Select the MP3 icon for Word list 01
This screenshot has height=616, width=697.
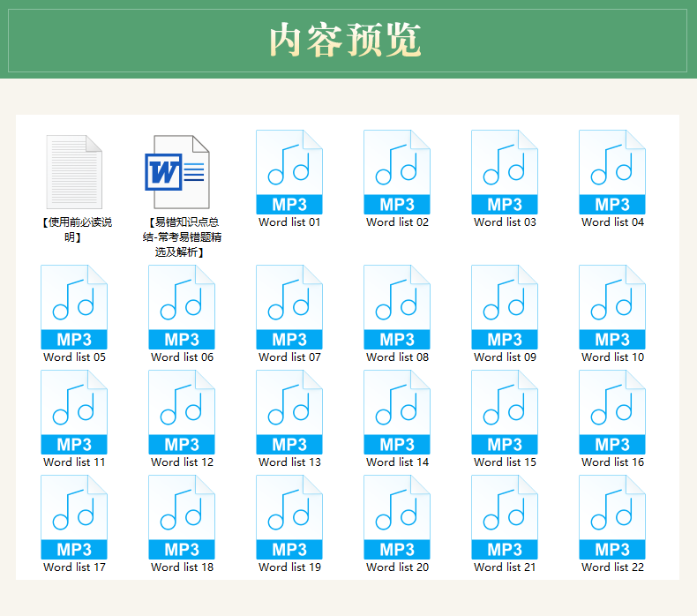pyautogui.click(x=289, y=172)
